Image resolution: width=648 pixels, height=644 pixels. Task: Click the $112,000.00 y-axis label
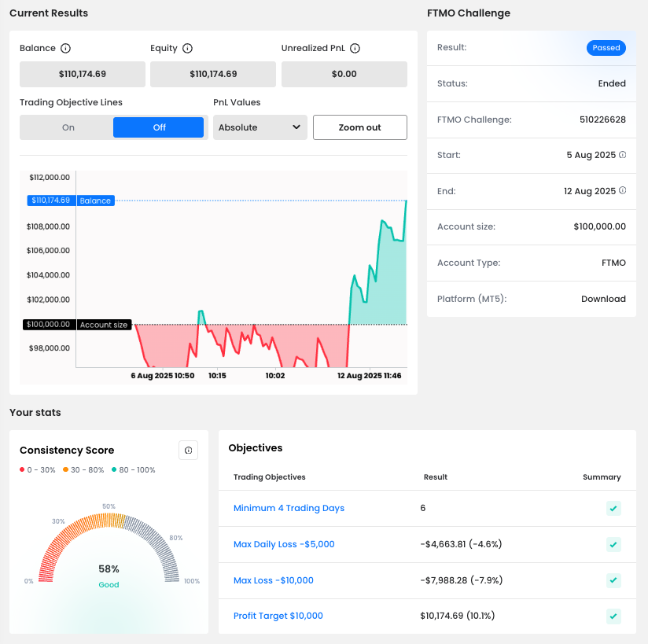(x=50, y=178)
